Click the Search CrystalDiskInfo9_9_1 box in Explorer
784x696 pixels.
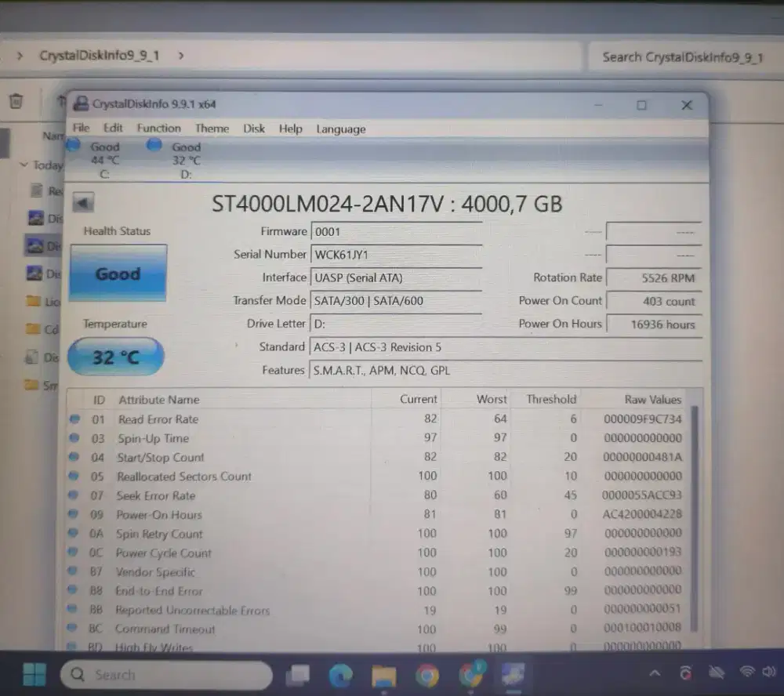(x=686, y=57)
